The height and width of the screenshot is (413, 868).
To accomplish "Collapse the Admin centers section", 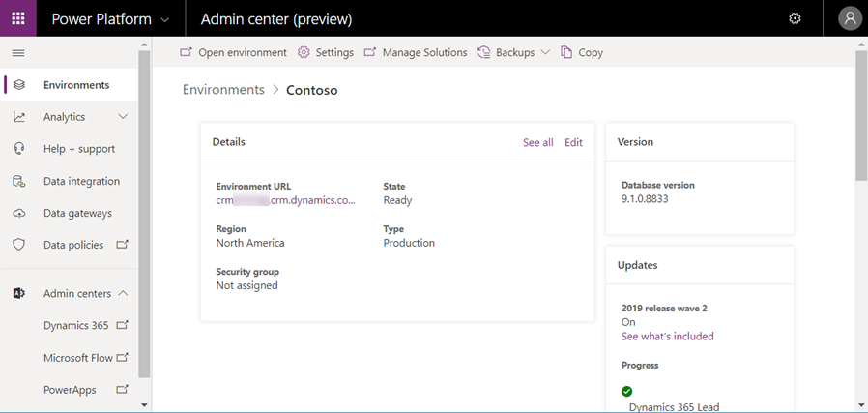I will [123, 293].
